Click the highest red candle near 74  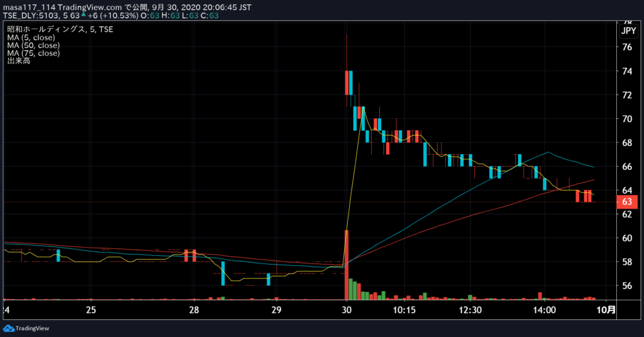347,83
